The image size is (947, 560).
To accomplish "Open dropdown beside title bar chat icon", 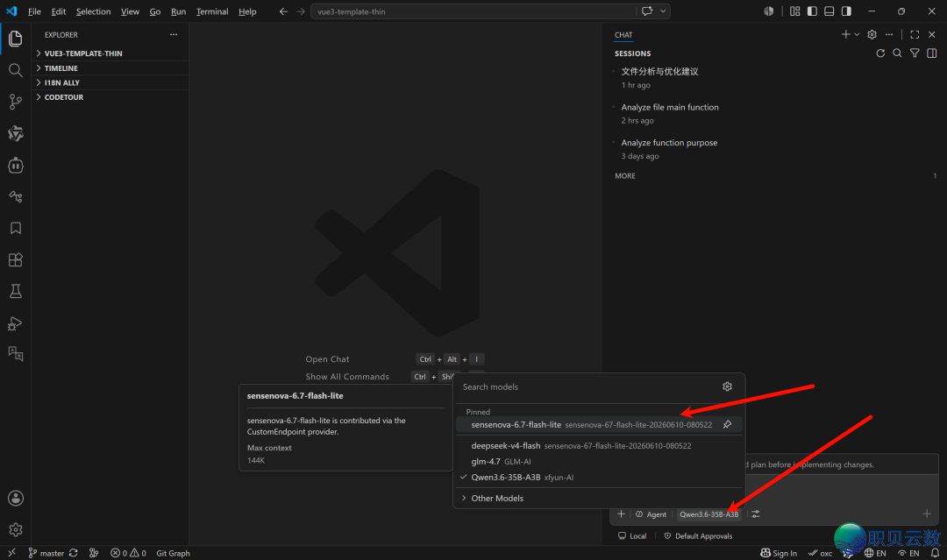I will point(663,11).
